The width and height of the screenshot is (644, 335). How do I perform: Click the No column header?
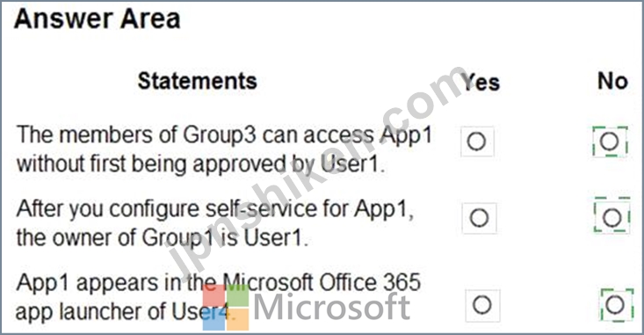click(x=612, y=81)
